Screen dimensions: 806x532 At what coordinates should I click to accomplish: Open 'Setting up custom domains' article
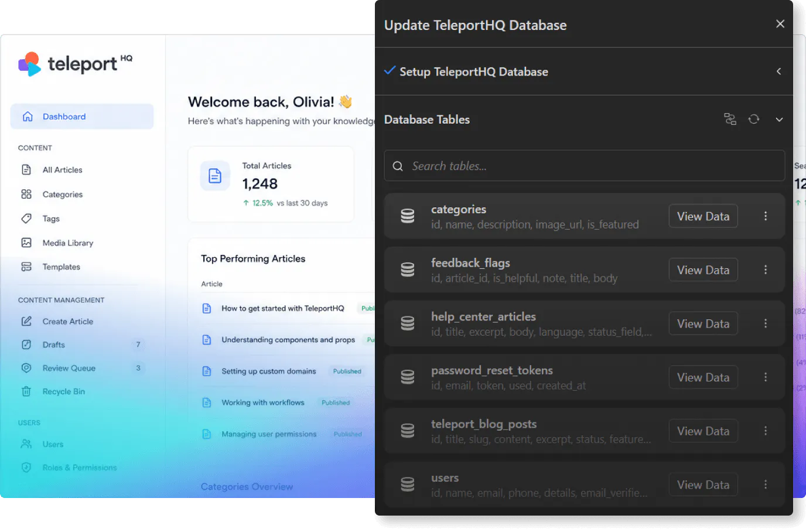click(x=269, y=371)
